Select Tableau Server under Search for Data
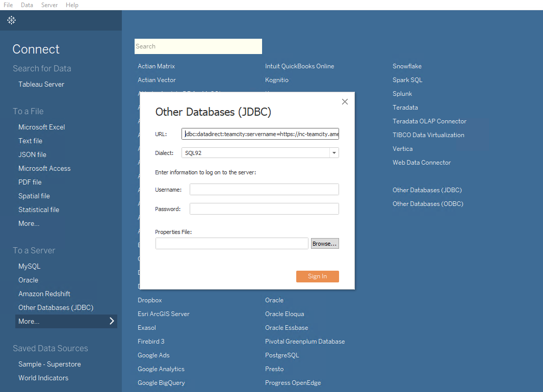543x392 pixels. pos(41,84)
